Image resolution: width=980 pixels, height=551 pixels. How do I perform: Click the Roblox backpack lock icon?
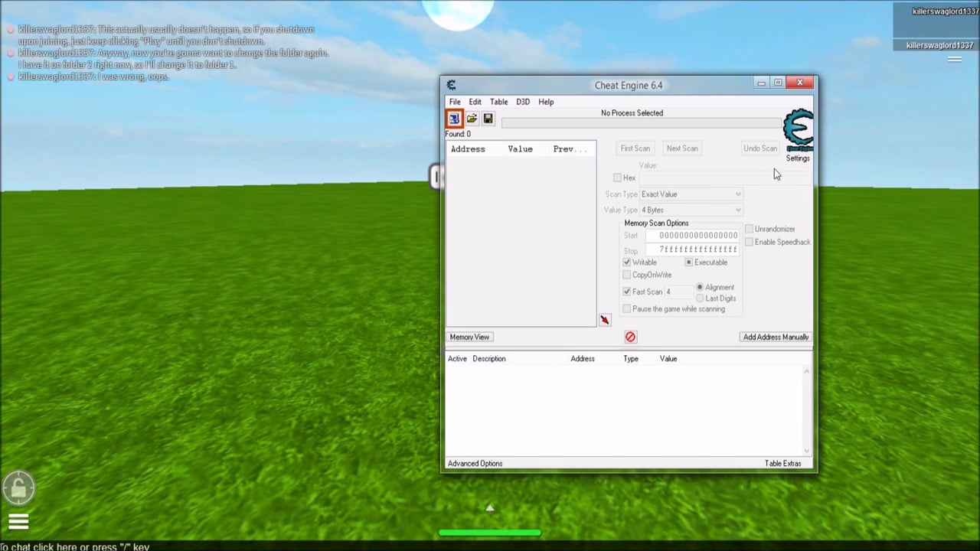tap(18, 487)
